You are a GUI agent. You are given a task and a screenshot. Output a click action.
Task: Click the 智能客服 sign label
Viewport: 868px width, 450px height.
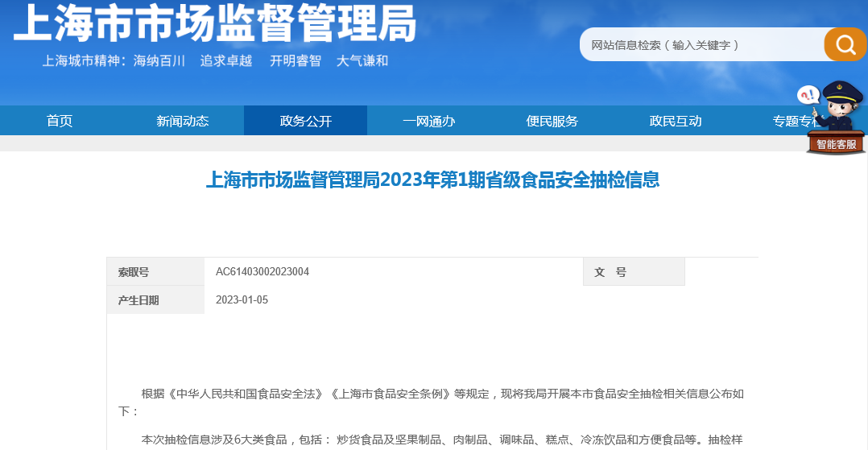(836, 145)
